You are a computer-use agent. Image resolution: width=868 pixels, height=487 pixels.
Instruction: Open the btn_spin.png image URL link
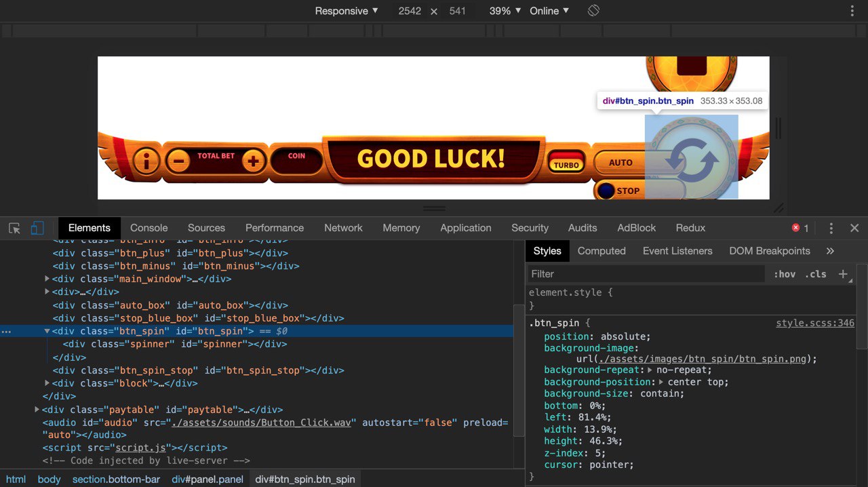[x=703, y=359]
